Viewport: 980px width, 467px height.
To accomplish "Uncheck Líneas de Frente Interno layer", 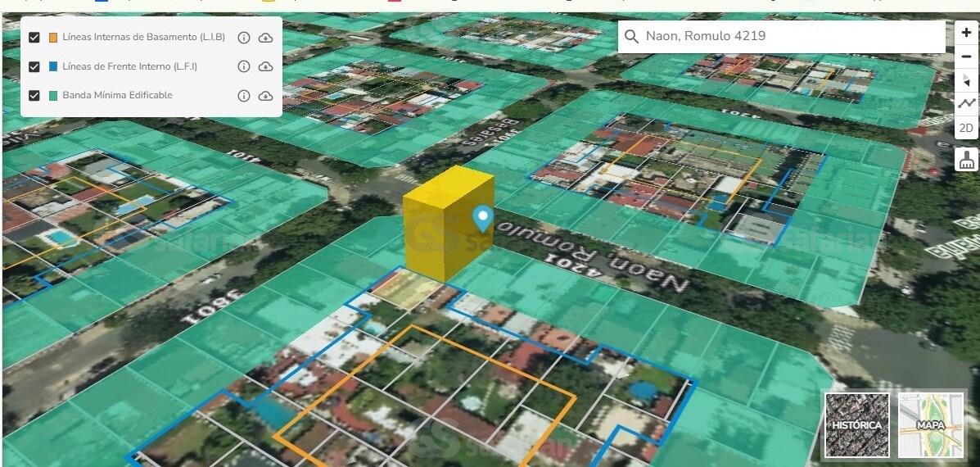I will pos(34,66).
